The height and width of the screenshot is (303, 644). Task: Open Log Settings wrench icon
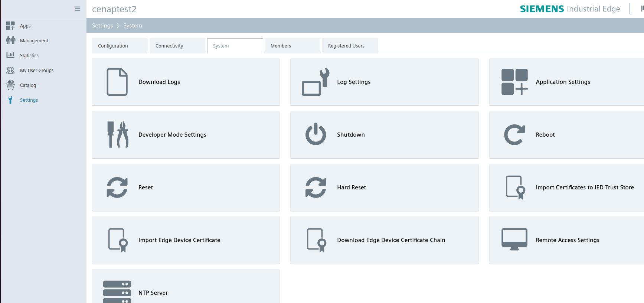[x=316, y=82]
